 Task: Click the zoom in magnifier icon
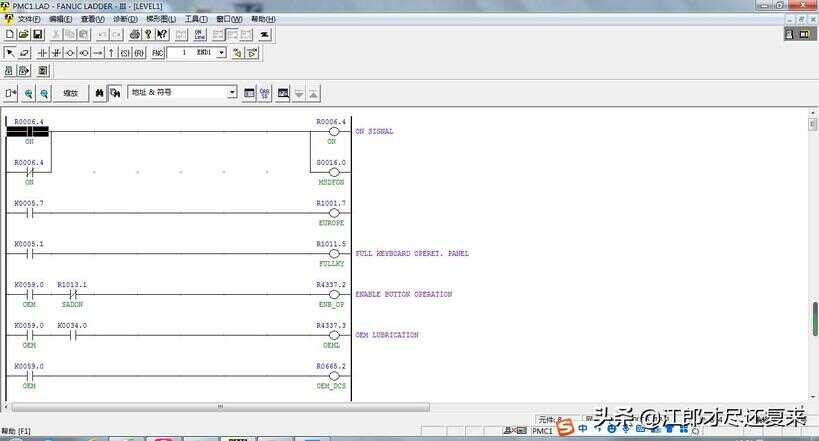pos(29,93)
